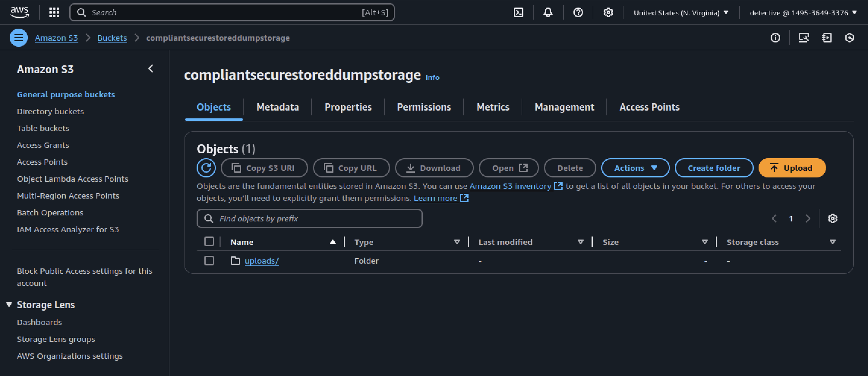Expand the Actions dropdown
The width and height of the screenshot is (868, 376).
pos(635,168)
